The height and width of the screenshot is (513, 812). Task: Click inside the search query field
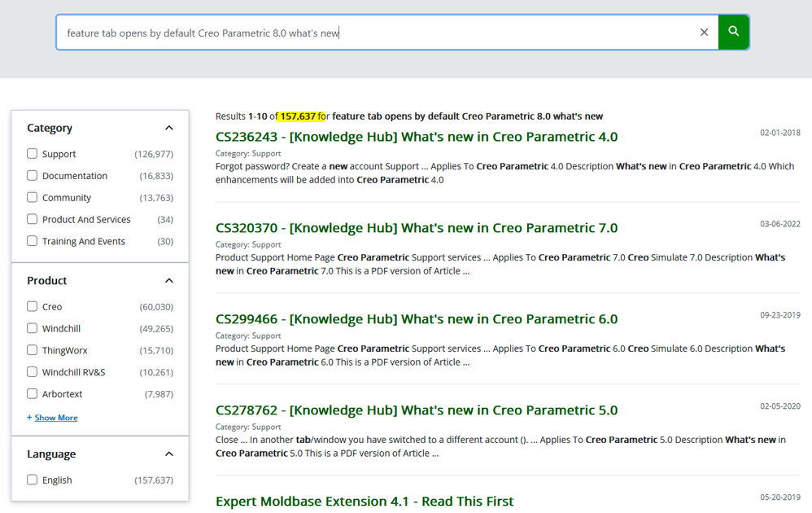pos(374,33)
